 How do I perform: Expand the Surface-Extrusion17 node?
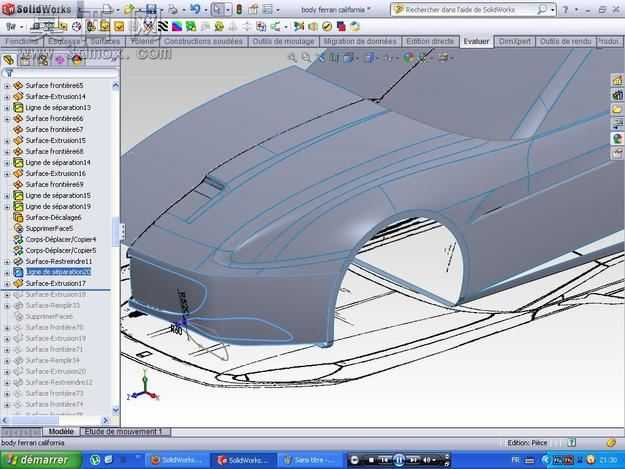(6, 284)
